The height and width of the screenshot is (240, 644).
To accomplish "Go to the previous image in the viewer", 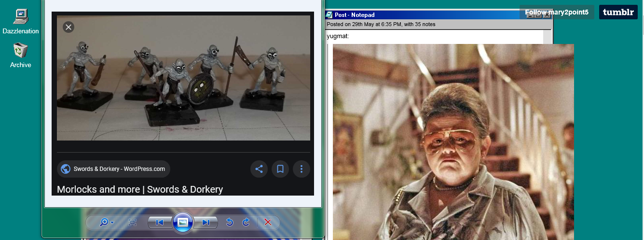I will pos(160,222).
